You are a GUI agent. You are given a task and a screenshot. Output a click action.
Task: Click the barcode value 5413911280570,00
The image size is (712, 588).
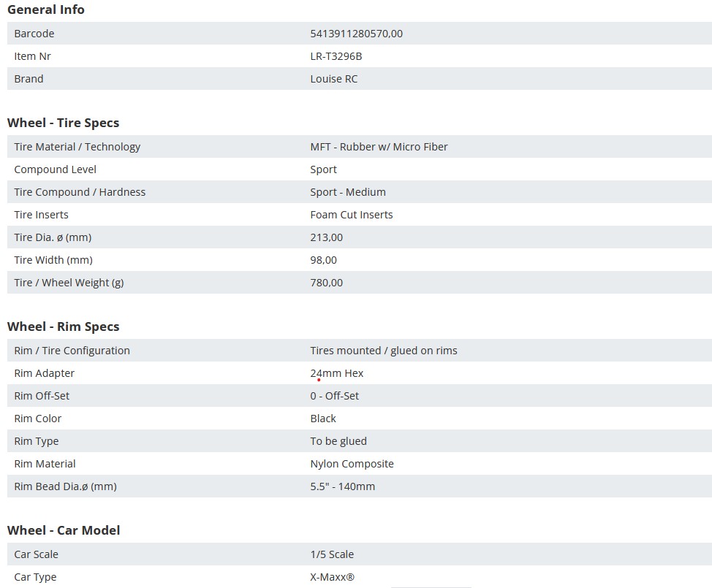point(357,34)
